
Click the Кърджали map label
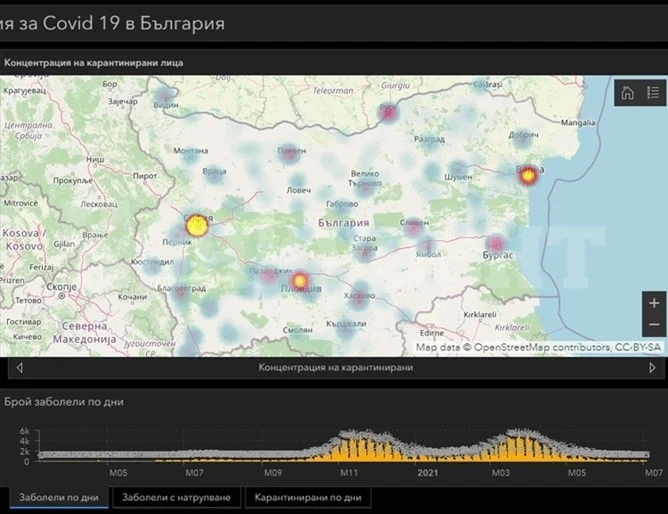click(x=346, y=324)
